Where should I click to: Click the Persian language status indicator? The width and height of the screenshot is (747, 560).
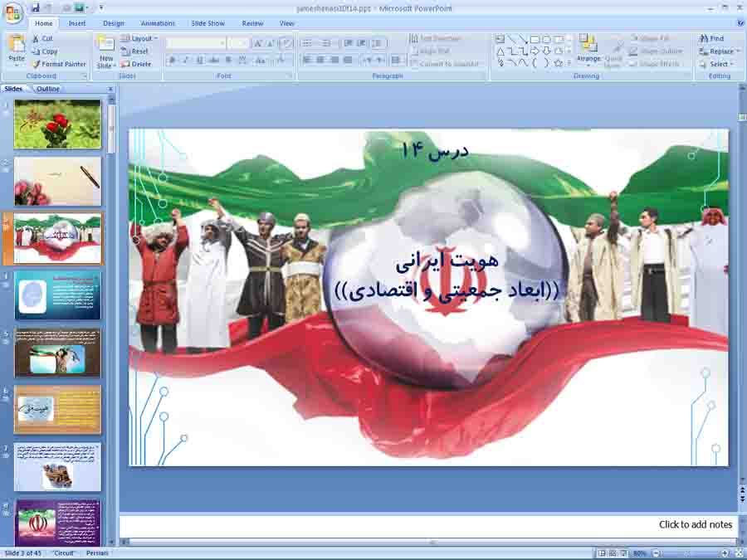pyautogui.click(x=97, y=553)
